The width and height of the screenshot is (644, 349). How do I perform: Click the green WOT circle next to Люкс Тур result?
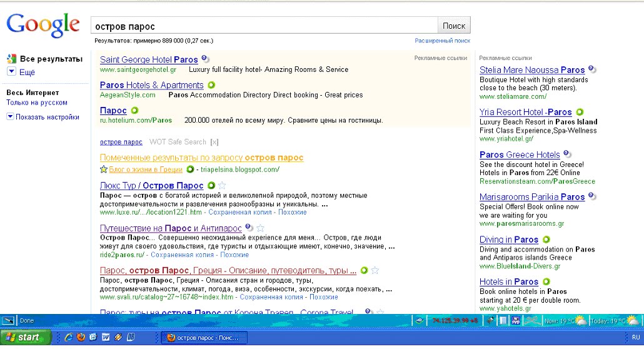[211, 185]
